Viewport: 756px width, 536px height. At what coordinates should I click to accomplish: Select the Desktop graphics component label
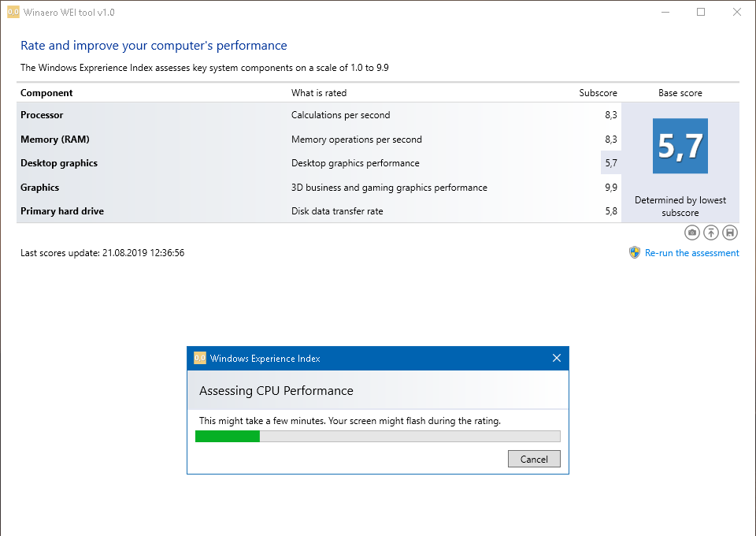59,163
